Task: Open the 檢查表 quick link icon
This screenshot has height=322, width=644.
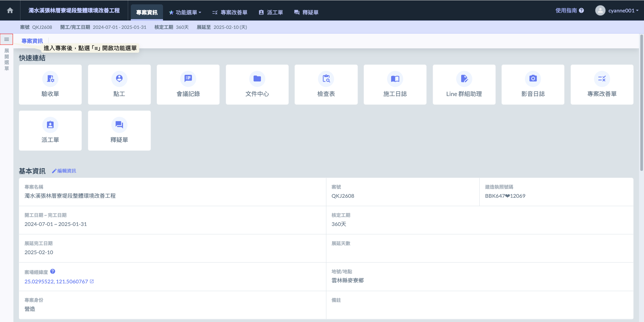Action: [326, 79]
